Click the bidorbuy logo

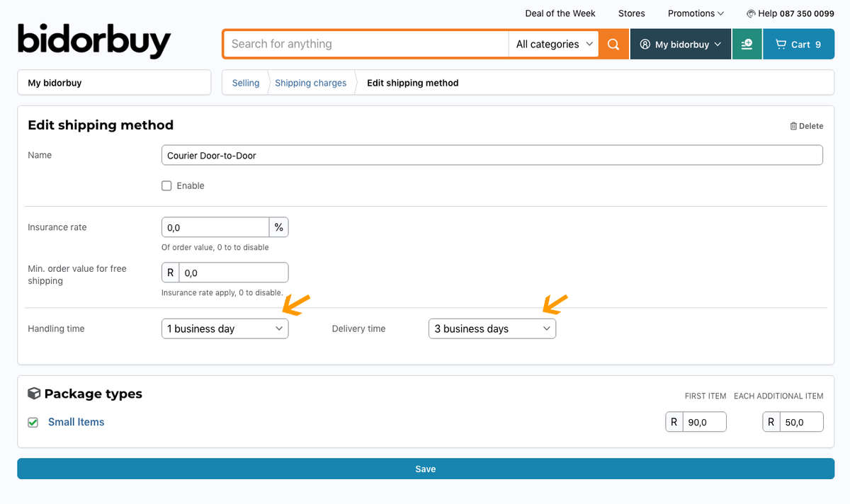pos(94,41)
